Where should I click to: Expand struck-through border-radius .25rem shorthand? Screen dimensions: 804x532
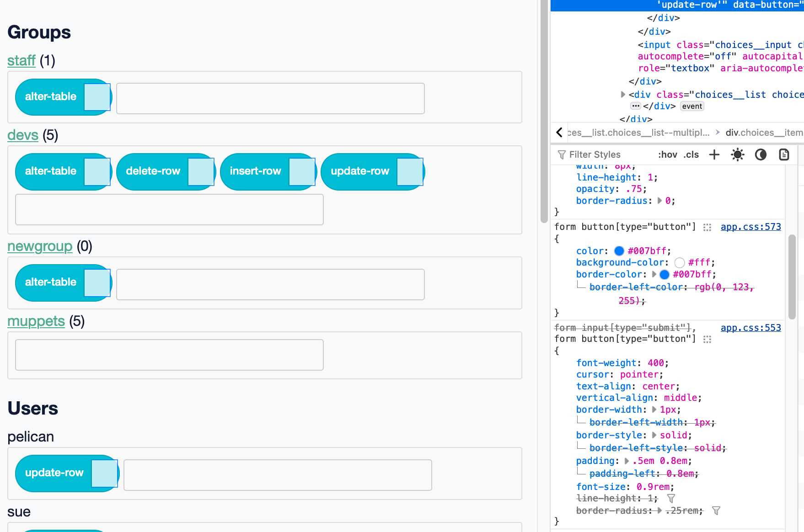pos(659,511)
